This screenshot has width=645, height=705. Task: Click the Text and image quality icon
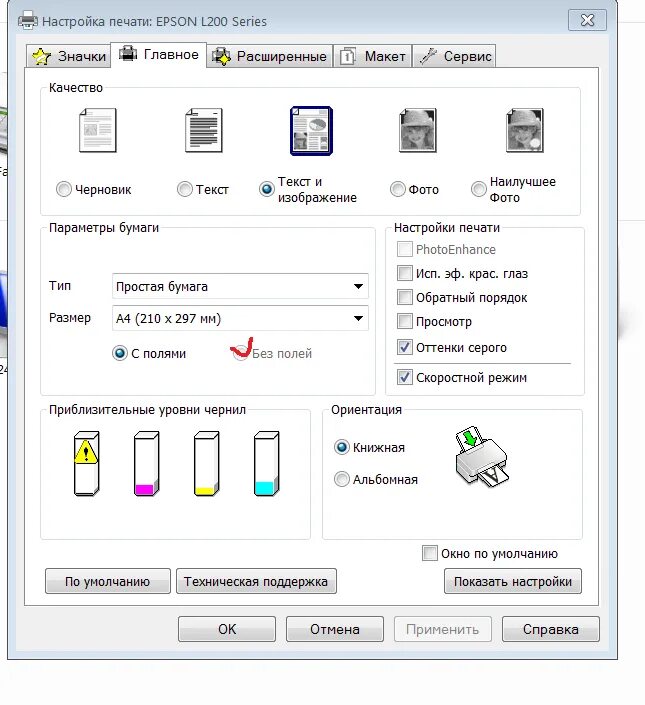click(311, 131)
